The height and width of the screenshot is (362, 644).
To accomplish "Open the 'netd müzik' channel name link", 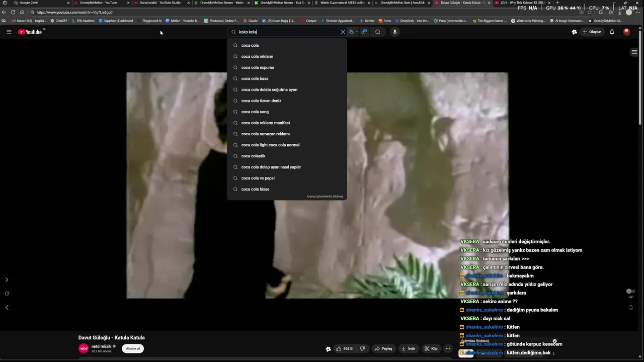I will coord(102,346).
